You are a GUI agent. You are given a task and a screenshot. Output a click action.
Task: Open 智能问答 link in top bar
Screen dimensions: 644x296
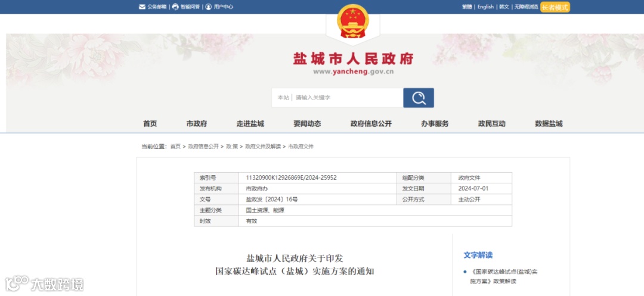[190, 7]
